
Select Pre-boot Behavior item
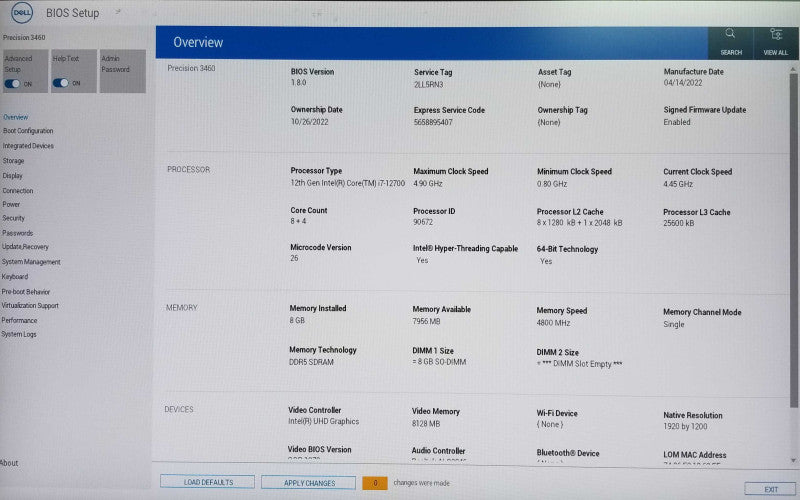pos(26,292)
